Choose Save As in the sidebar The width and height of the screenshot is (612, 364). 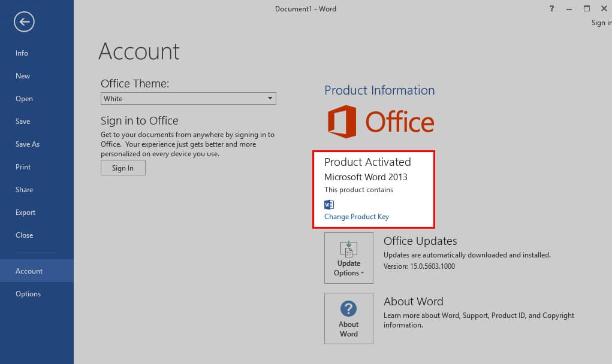37,144
